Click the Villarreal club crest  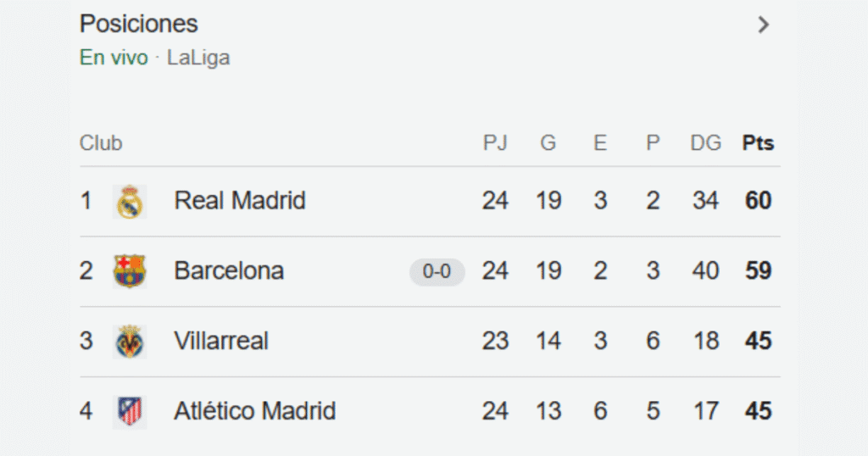[130, 342]
